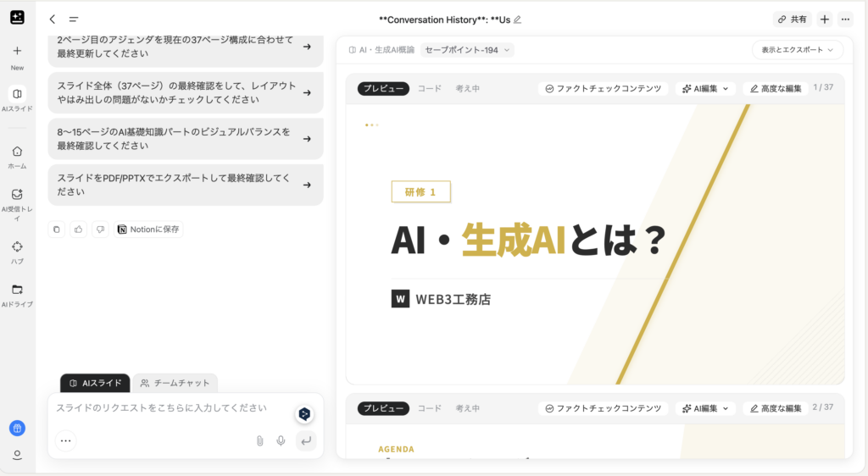Open the AI inbox tray in sidebar
The image size is (868, 476).
tap(17, 199)
